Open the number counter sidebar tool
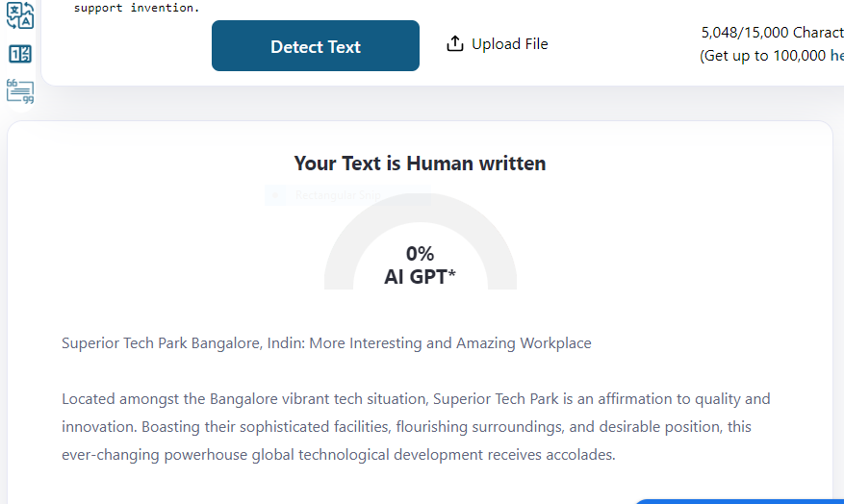 20,54
